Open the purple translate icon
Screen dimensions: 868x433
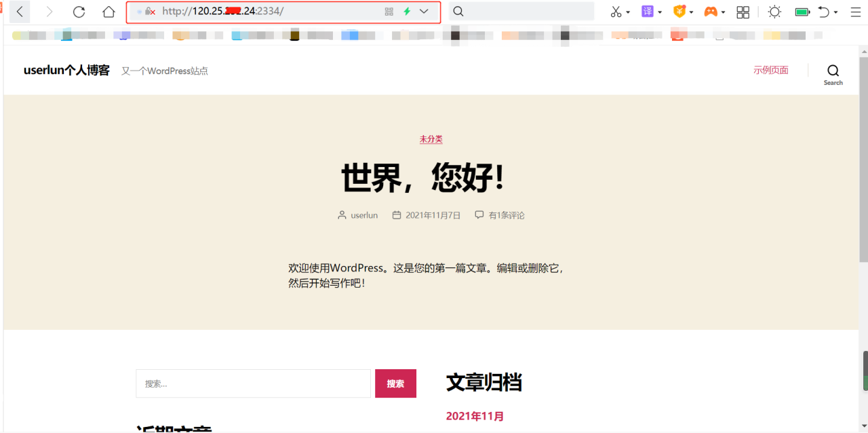[648, 12]
